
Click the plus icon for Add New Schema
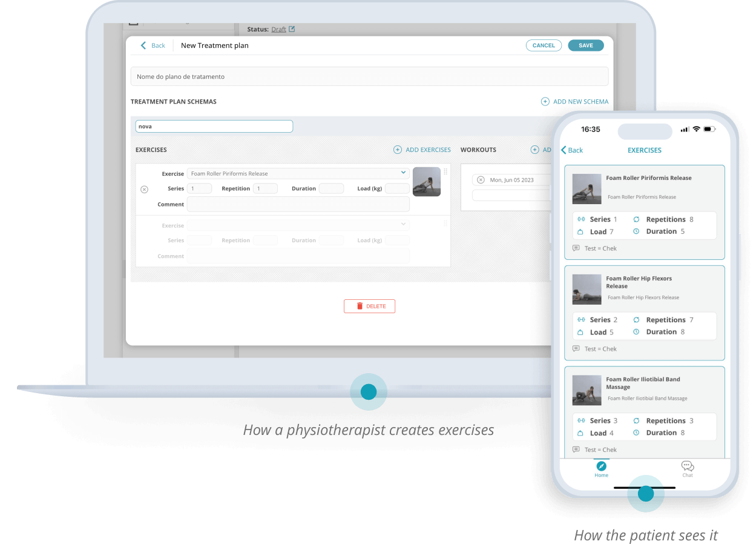click(545, 102)
